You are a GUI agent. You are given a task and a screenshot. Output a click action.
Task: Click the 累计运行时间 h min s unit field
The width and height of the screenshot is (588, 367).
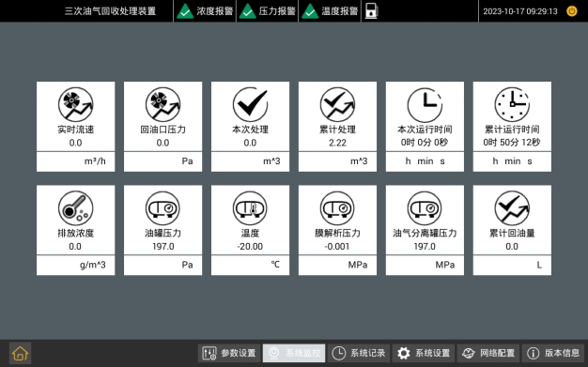tap(512, 161)
